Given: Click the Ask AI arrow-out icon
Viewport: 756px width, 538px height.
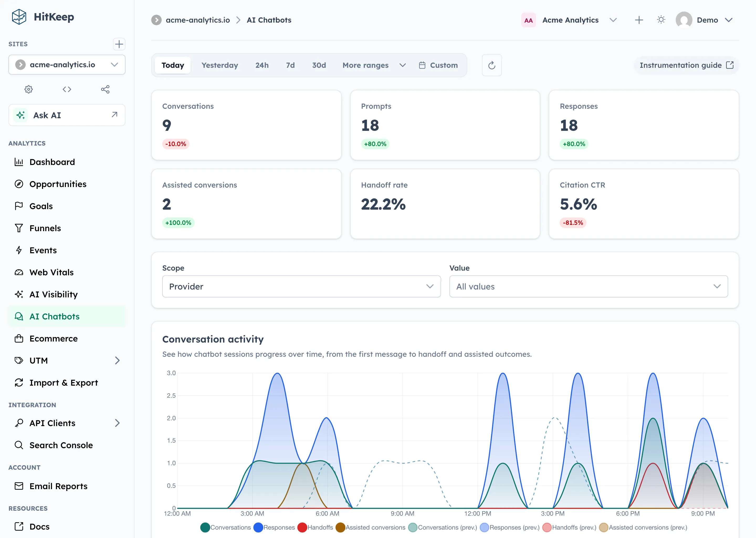Looking at the screenshot, I should (x=114, y=115).
